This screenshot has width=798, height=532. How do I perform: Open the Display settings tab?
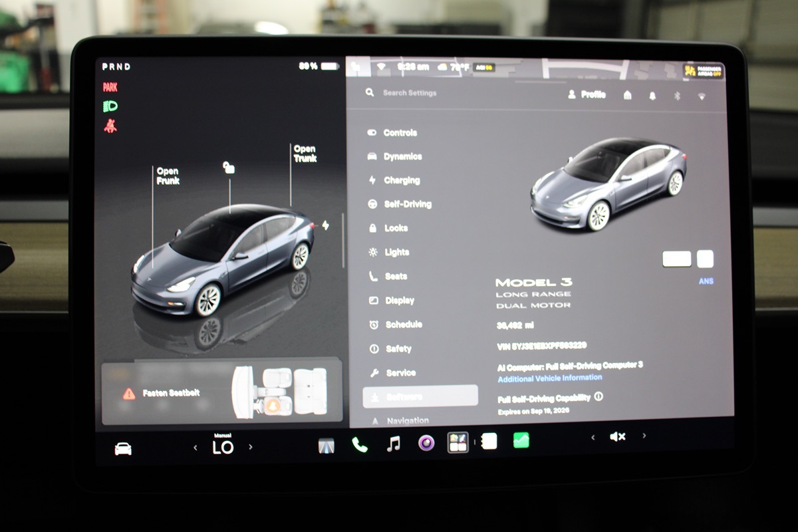coord(391,301)
